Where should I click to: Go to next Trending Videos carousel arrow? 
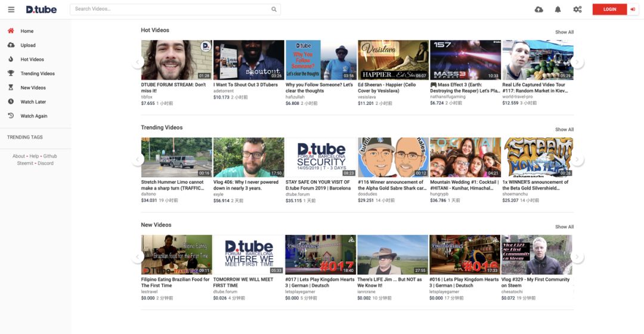(x=577, y=159)
